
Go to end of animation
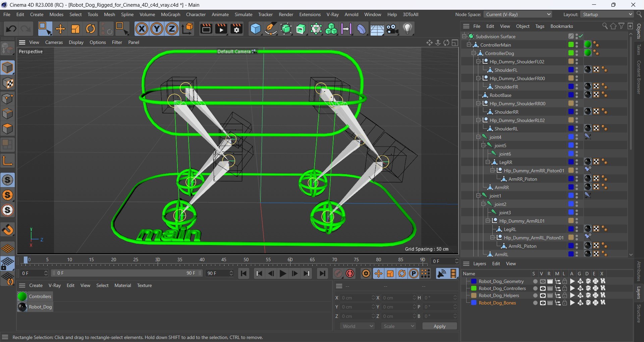[322, 274]
